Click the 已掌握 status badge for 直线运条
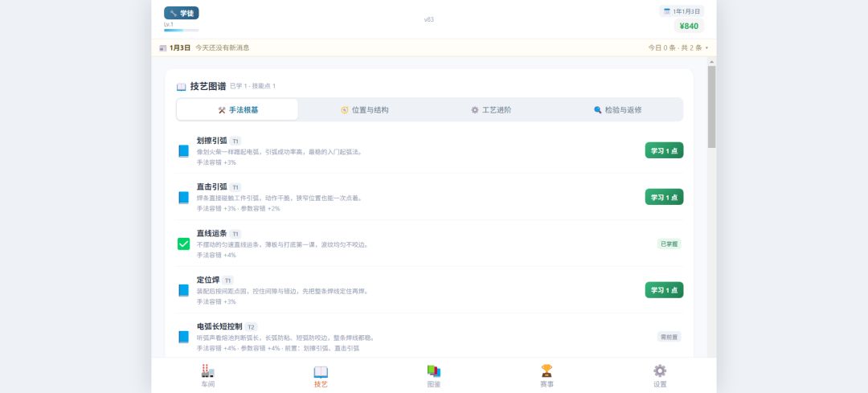Viewport: 868px width, 393px height. [x=669, y=244]
